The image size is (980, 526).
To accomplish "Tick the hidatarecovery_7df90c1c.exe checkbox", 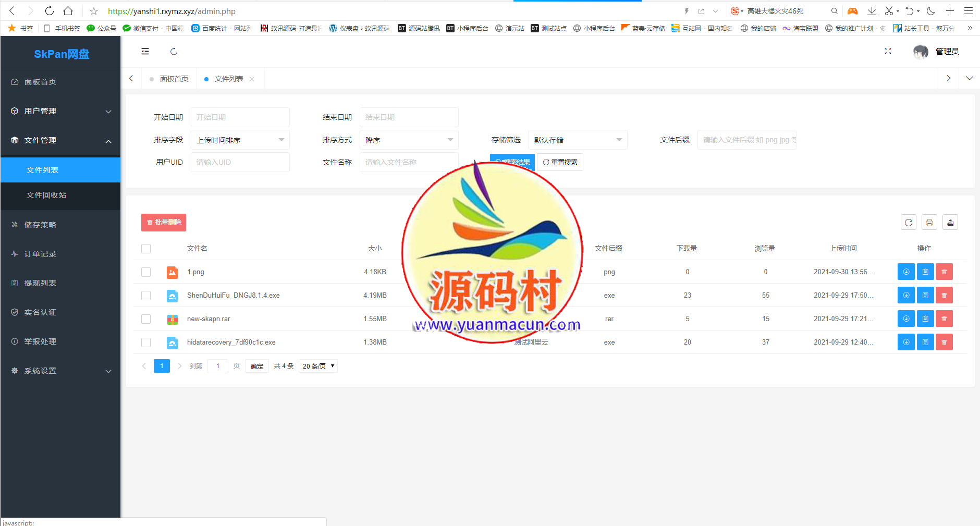I will click(x=146, y=342).
